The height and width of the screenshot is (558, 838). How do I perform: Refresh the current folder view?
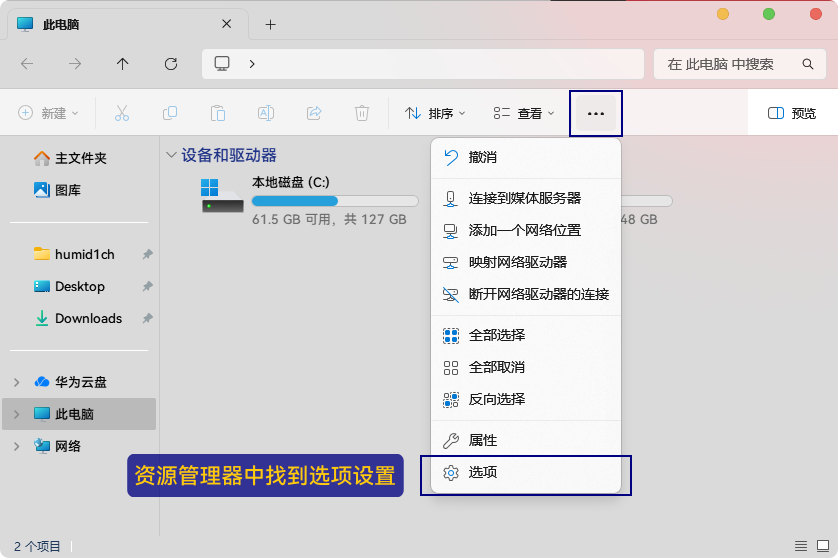click(x=171, y=64)
